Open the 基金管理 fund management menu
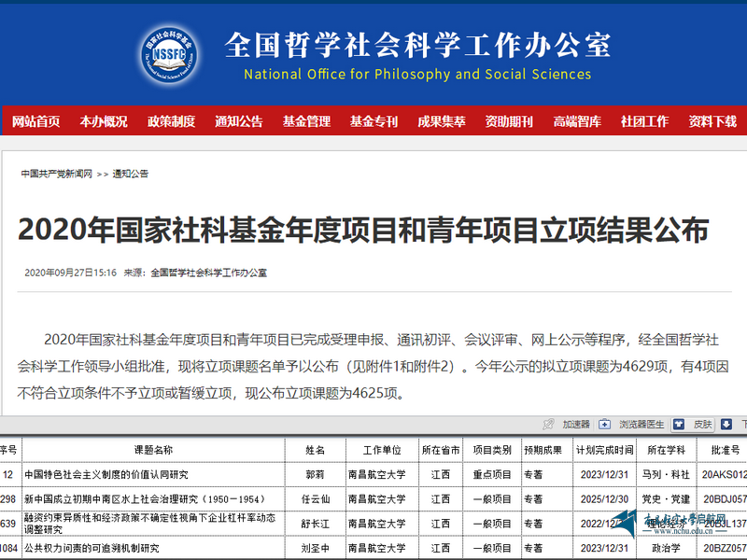This screenshot has width=747, height=560. pos(308,121)
